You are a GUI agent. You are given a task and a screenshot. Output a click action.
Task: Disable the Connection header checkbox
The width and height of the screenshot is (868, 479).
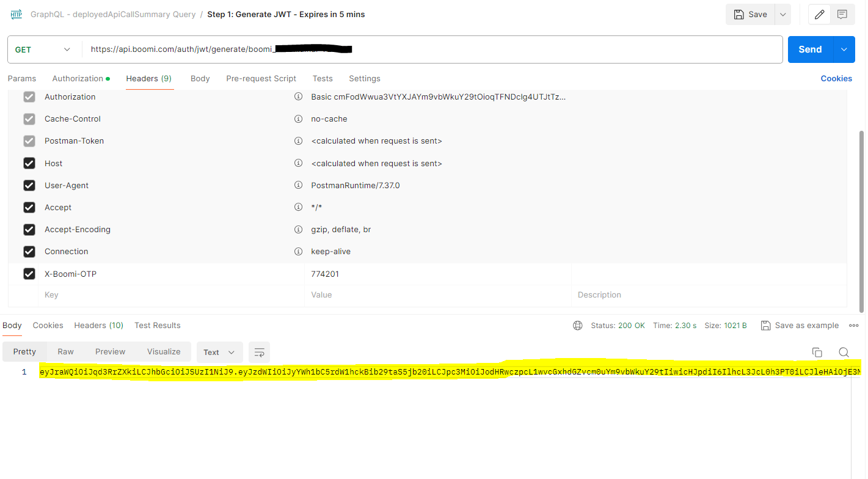pyautogui.click(x=29, y=252)
